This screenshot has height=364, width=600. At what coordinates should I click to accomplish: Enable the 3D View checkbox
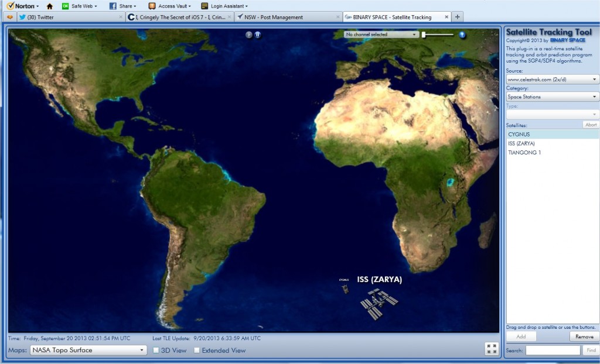[x=155, y=350]
